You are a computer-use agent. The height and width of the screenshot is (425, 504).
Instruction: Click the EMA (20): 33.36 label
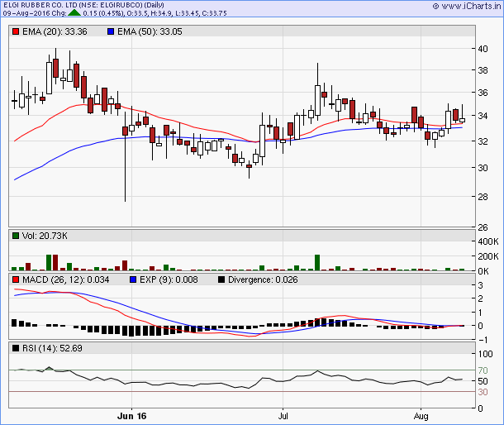tap(55, 31)
